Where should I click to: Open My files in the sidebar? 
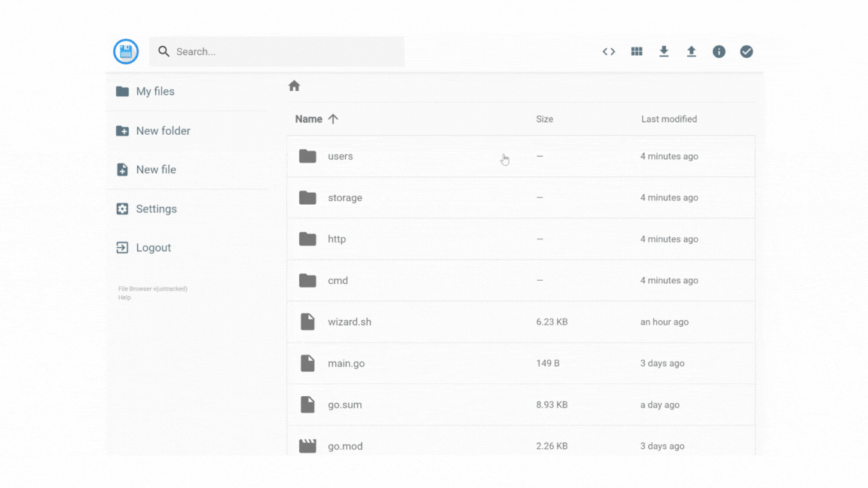point(154,91)
